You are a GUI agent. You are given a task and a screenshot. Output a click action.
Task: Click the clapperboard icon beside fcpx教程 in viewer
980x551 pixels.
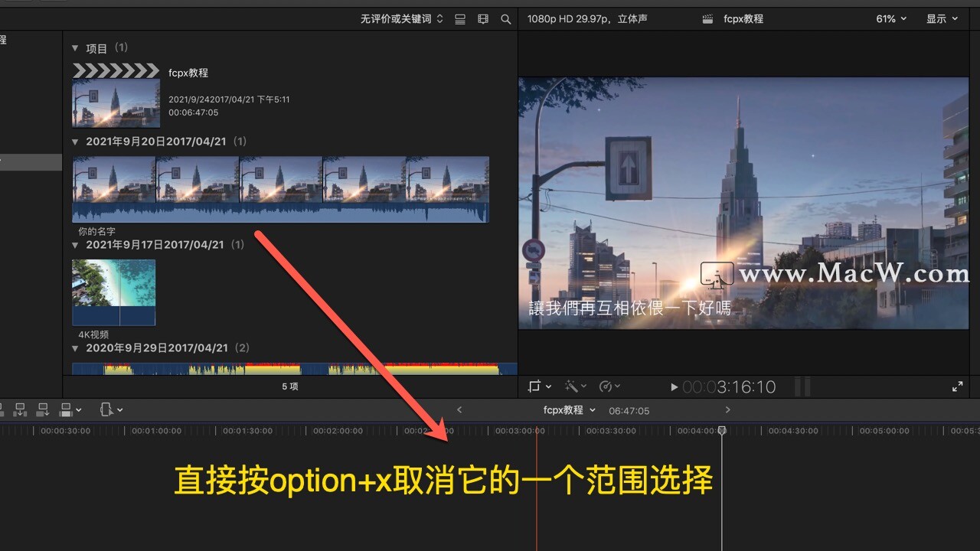708,19
